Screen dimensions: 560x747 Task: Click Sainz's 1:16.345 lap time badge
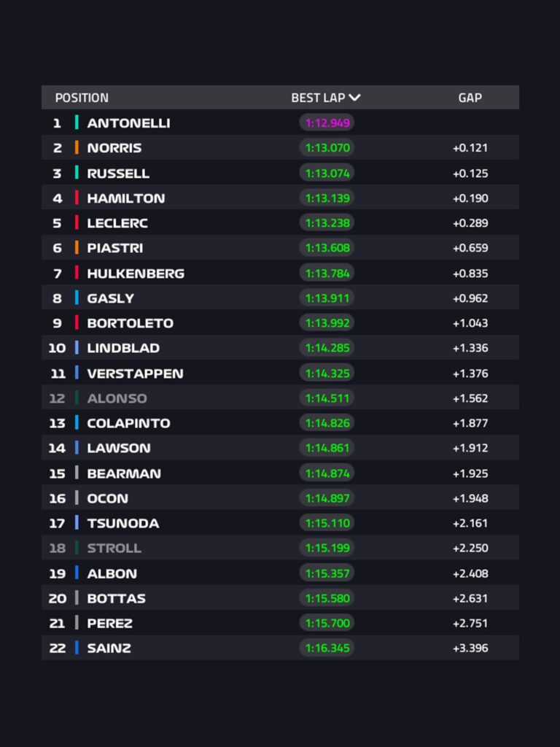coord(327,648)
